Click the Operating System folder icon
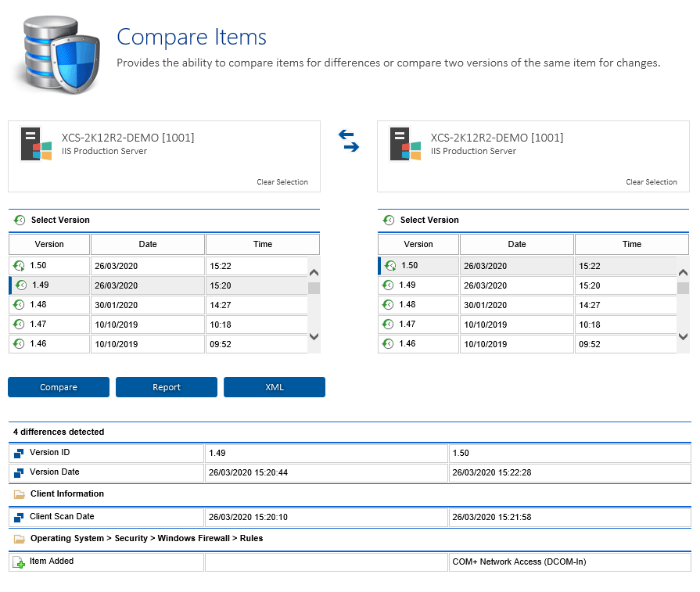This screenshot has width=700, height=592. pyautogui.click(x=20, y=539)
